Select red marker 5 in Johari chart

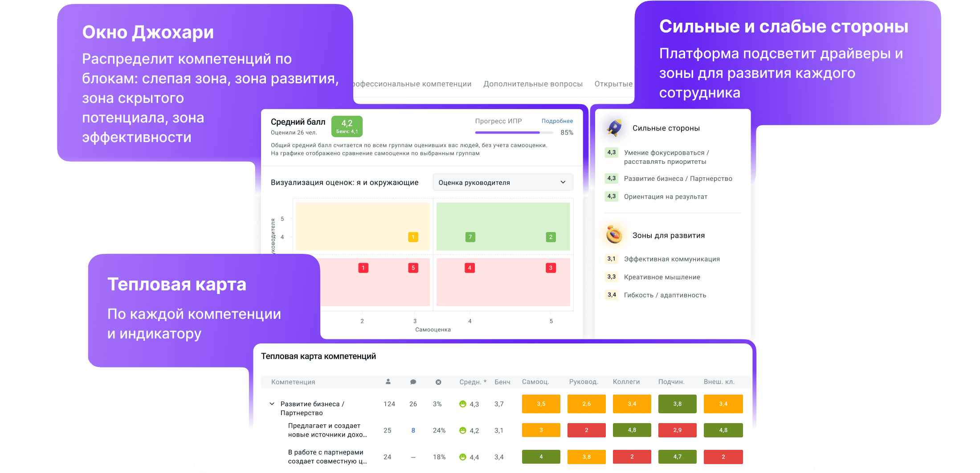pos(413,268)
